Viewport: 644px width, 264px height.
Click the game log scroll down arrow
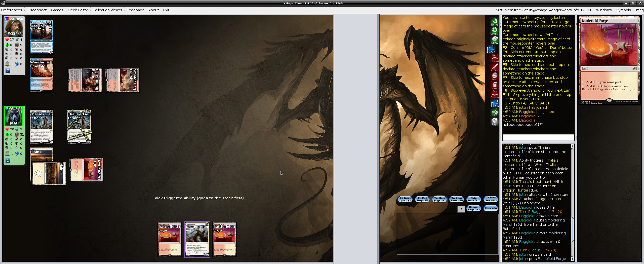click(x=573, y=259)
